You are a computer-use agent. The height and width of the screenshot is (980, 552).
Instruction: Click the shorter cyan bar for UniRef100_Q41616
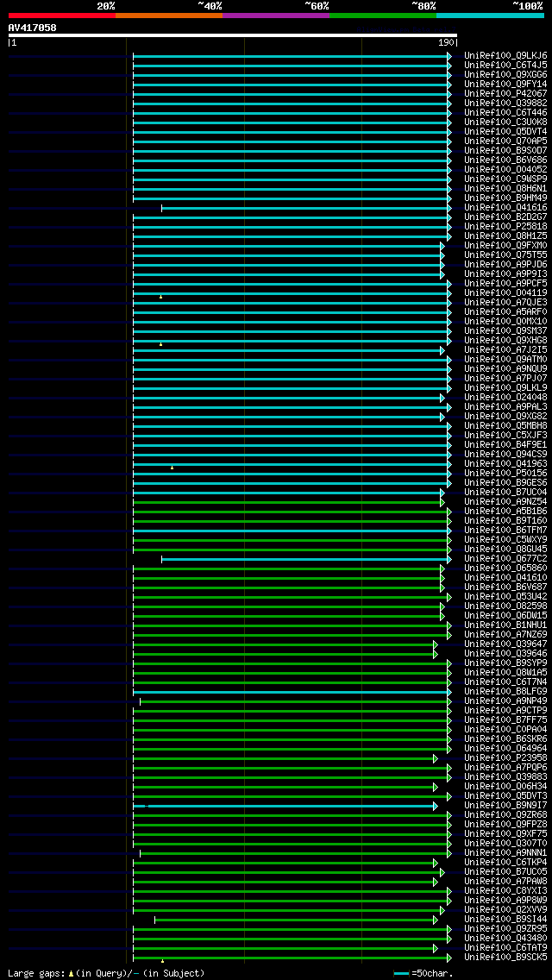tap(305, 208)
